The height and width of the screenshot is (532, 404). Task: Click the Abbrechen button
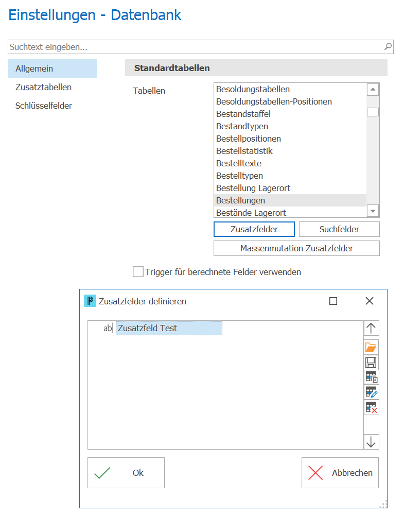pos(340,473)
